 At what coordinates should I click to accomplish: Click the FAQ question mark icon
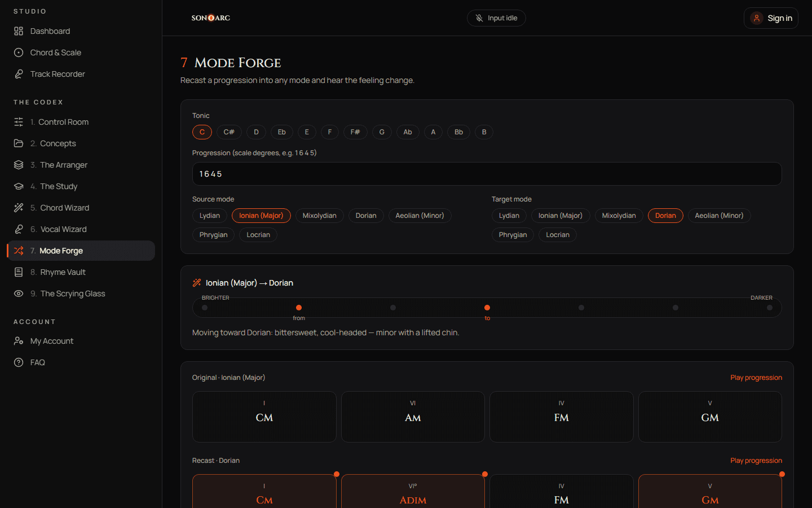[x=19, y=362]
